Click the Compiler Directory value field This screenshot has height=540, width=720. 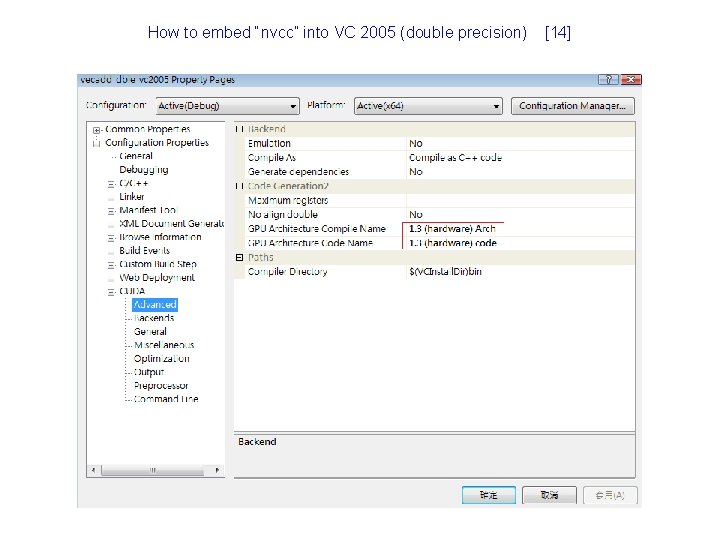click(x=520, y=272)
